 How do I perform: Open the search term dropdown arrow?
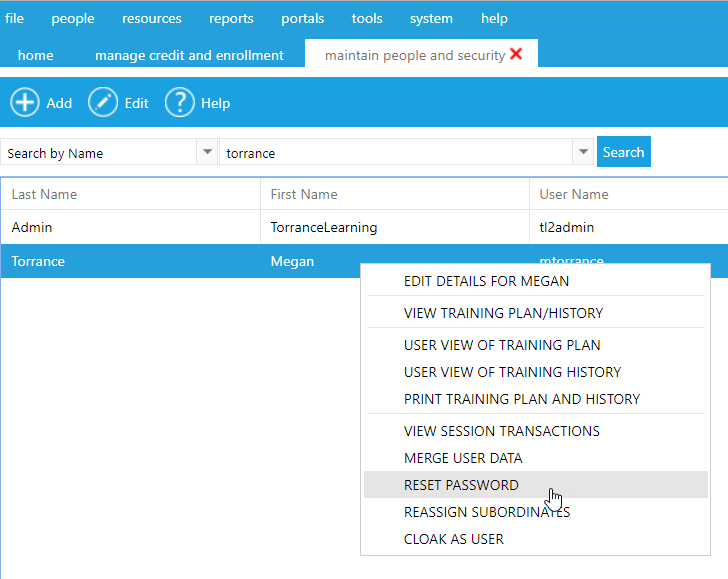(x=583, y=152)
